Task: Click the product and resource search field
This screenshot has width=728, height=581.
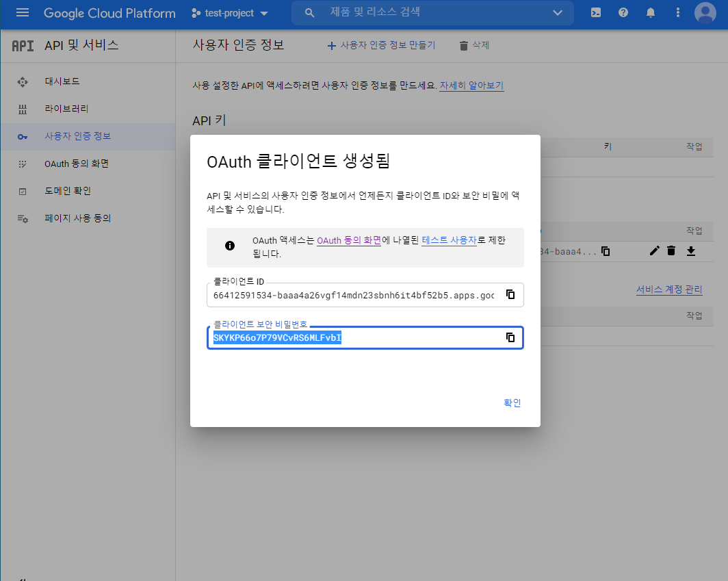Action: 432,12
